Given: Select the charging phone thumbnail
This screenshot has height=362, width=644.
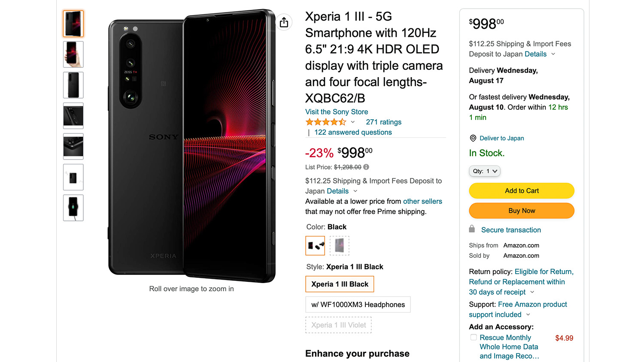Looking at the screenshot, I should click(73, 208).
